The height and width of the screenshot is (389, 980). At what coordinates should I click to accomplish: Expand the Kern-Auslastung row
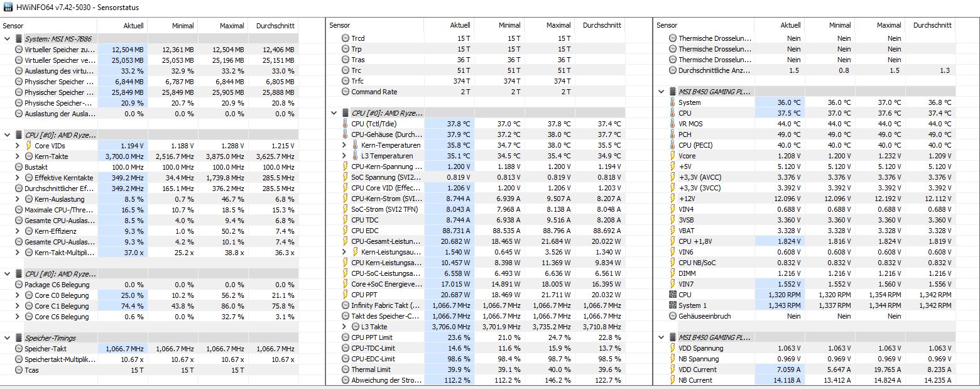click(18, 199)
